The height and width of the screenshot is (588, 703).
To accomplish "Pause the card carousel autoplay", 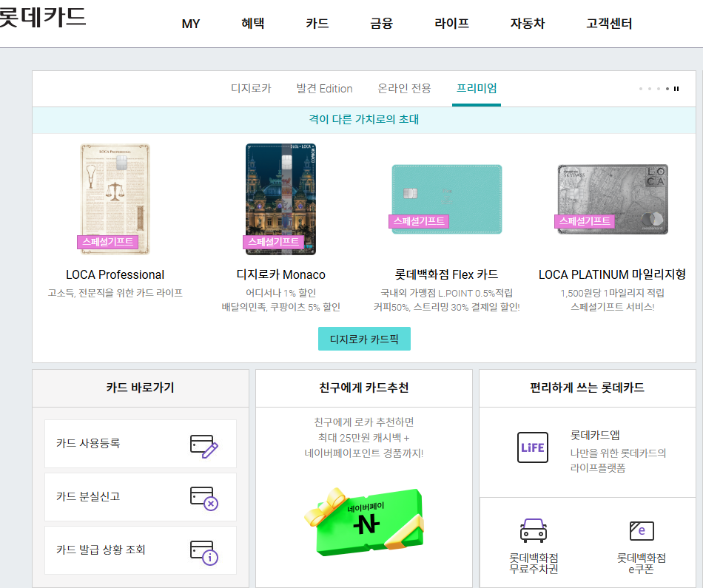I will click(676, 89).
